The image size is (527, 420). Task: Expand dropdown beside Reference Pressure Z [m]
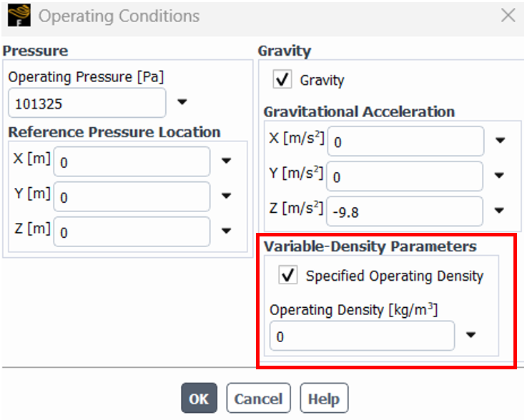point(227,231)
